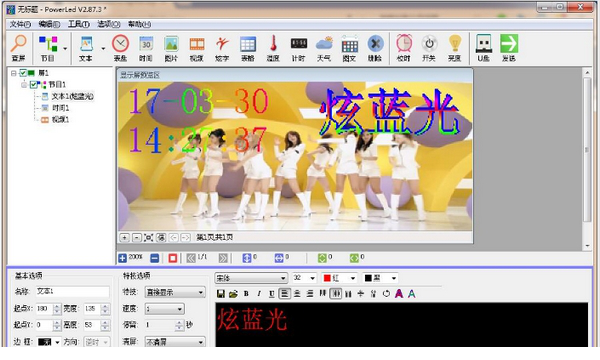The image size is (600, 360).
Task: Click blue plus zoom-in icon beside 200%
Action: [122, 259]
